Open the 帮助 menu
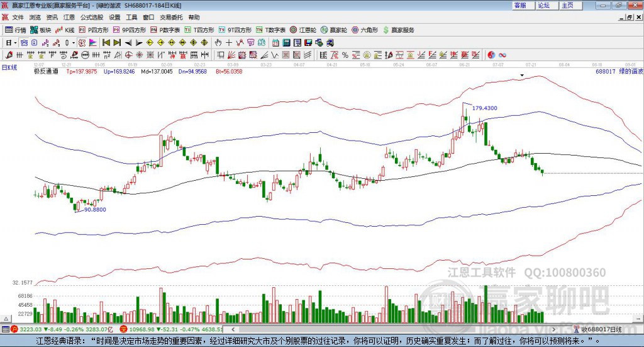The height and width of the screenshot is (347, 644). pos(194,17)
